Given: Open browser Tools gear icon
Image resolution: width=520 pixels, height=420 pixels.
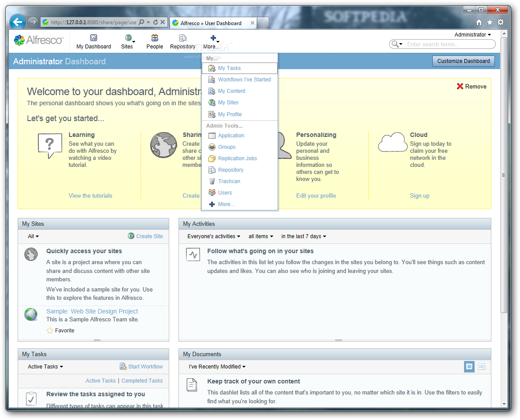Looking at the screenshot, I should tap(501, 22).
